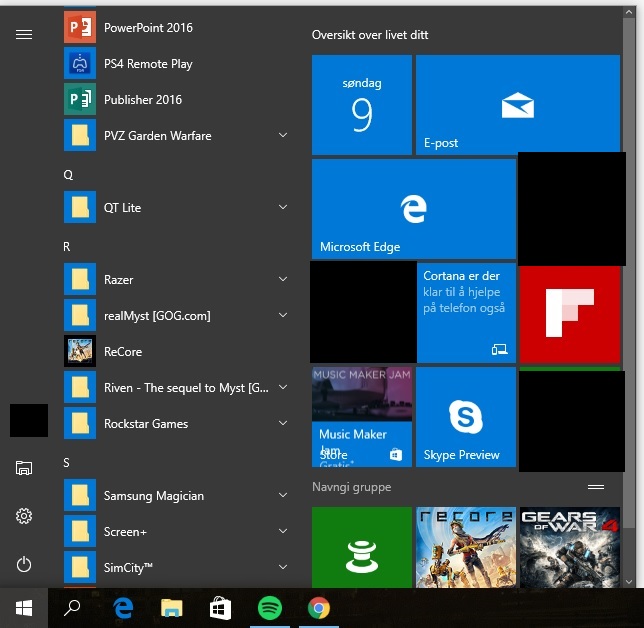Select the 'ReCore' list entry text

click(123, 352)
